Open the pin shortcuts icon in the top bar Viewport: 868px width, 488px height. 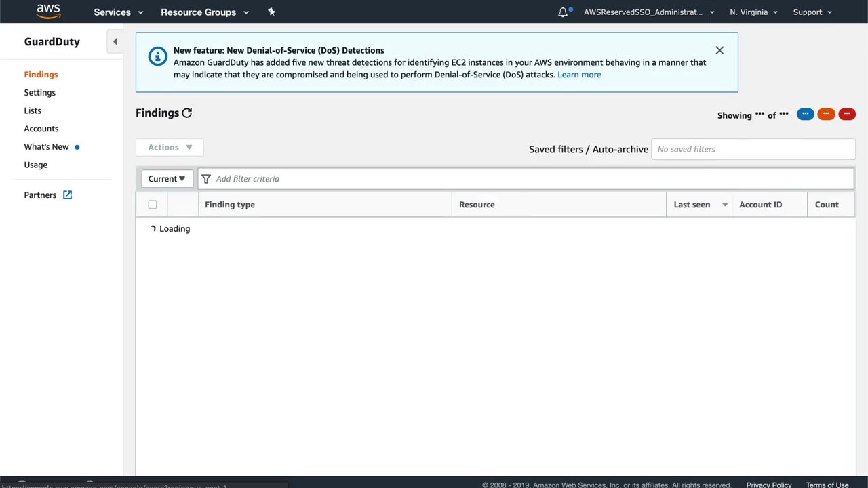tap(271, 12)
